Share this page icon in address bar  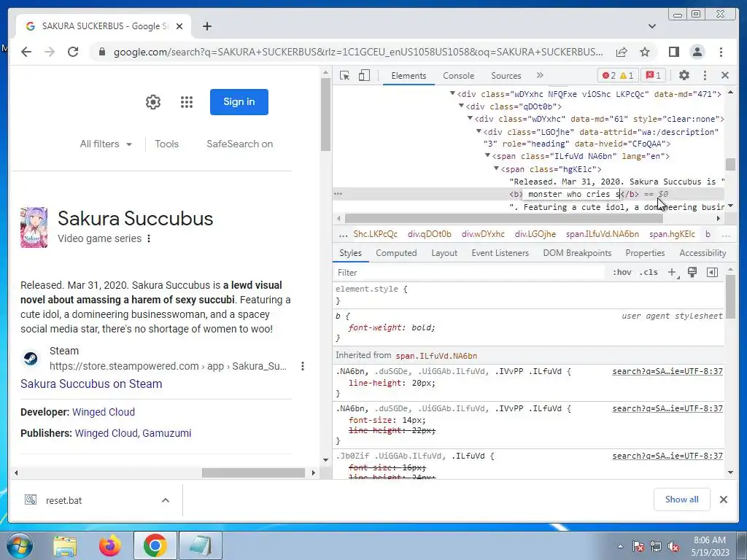(622, 52)
